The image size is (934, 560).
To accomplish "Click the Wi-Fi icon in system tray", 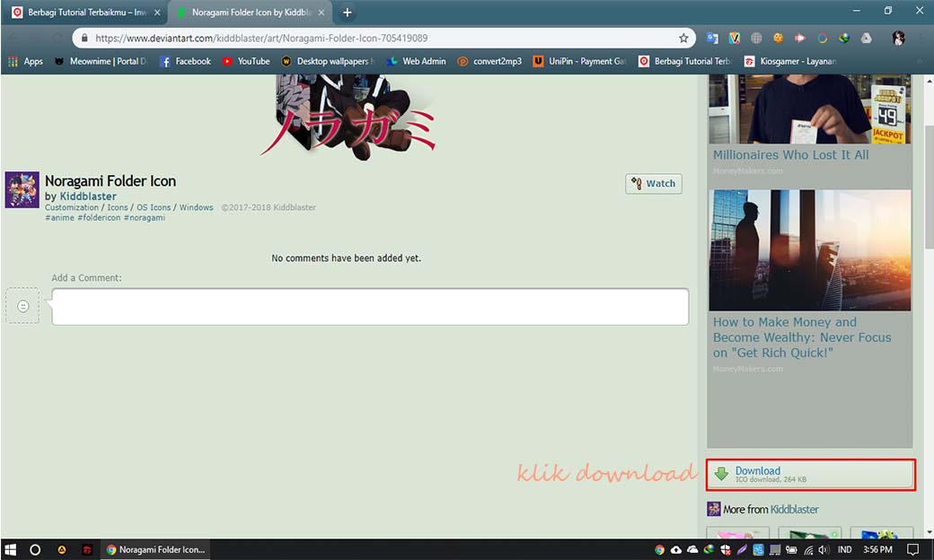I will [x=808, y=550].
